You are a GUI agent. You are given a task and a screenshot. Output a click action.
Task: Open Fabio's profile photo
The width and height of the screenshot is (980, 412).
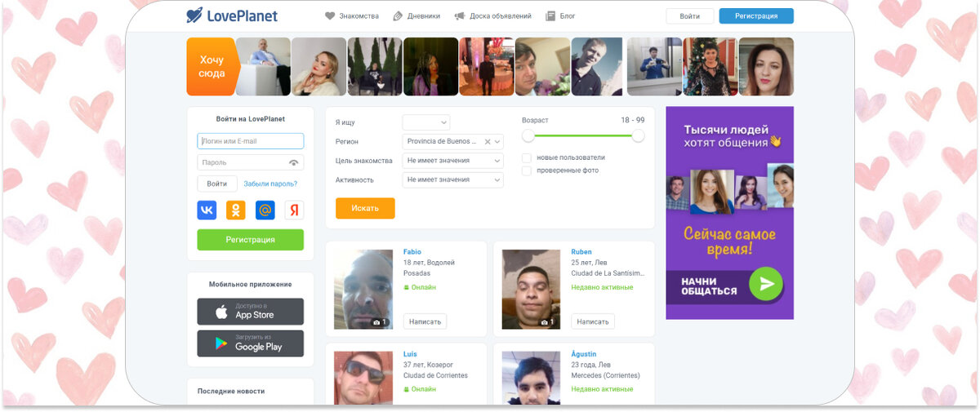coord(363,289)
